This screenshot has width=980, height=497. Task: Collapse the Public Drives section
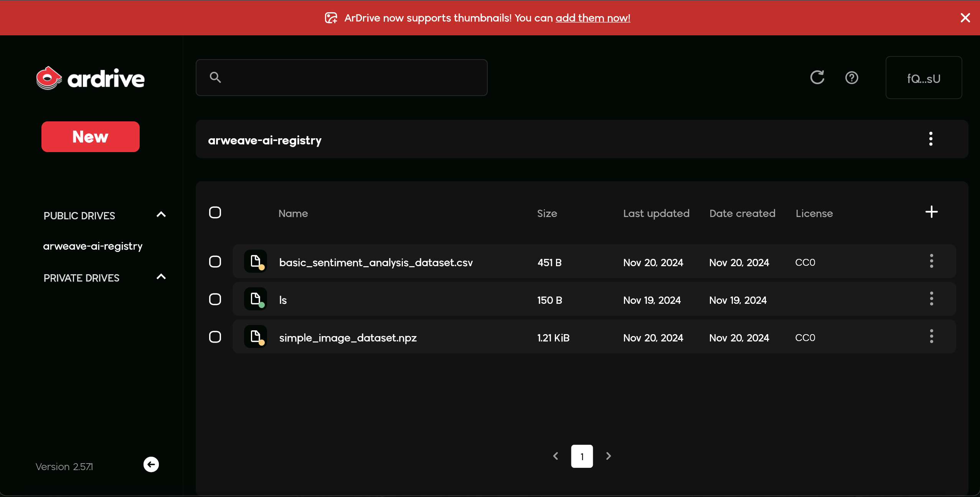pyautogui.click(x=161, y=215)
